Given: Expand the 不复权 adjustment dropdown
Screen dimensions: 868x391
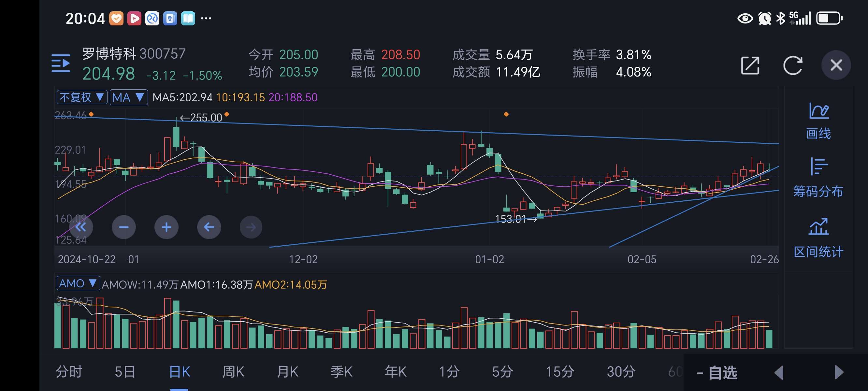Looking at the screenshot, I should point(82,97).
